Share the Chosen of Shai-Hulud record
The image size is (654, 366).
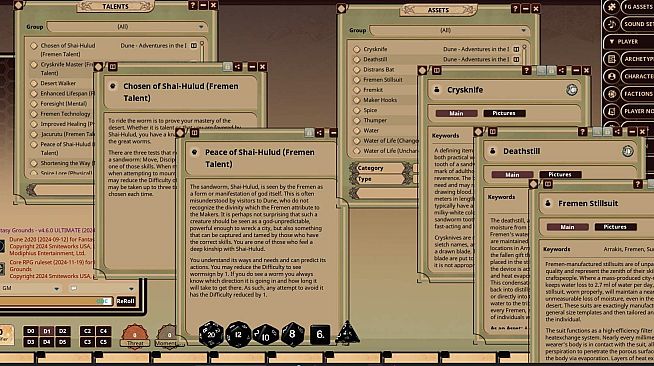point(237,67)
